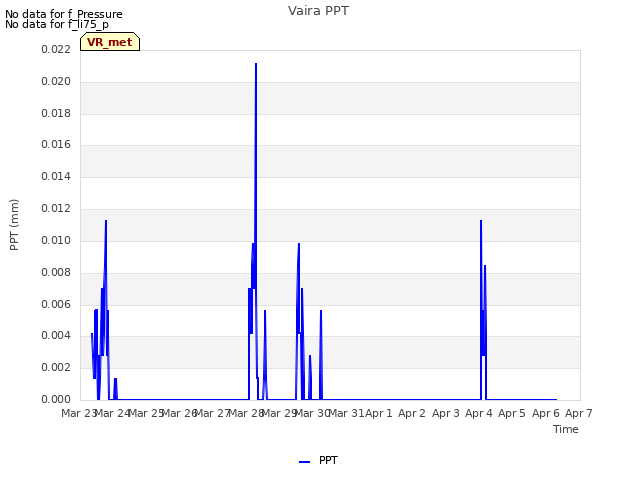The width and height of the screenshot is (640, 480).
Task: Click the Time x-axis label
Action: (x=566, y=429)
